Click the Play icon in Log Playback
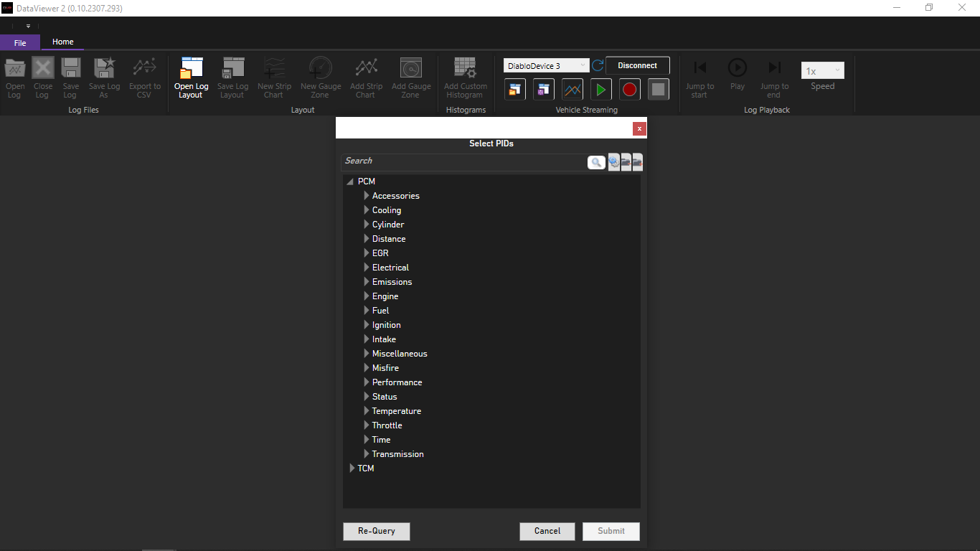The image size is (980, 551). [738, 67]
